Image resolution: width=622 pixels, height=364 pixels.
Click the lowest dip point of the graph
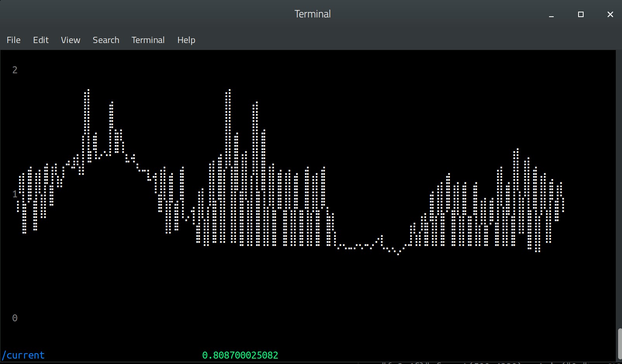[398, 254]
